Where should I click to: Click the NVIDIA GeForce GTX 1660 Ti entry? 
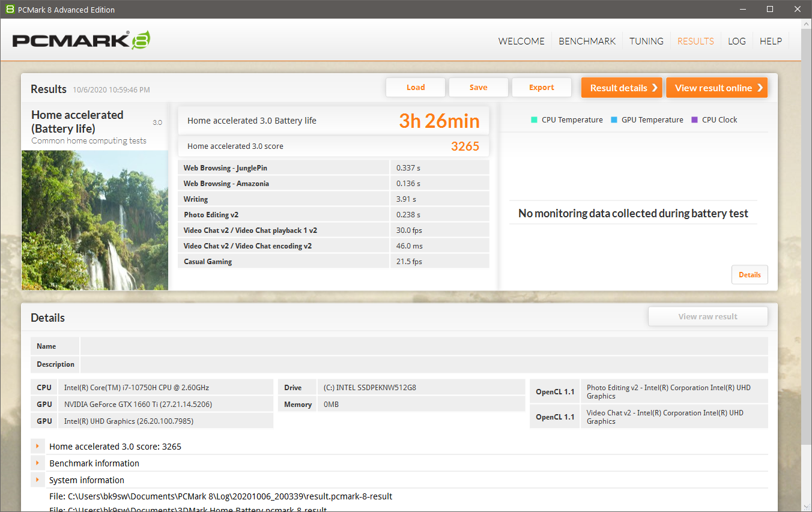point(138,405)
